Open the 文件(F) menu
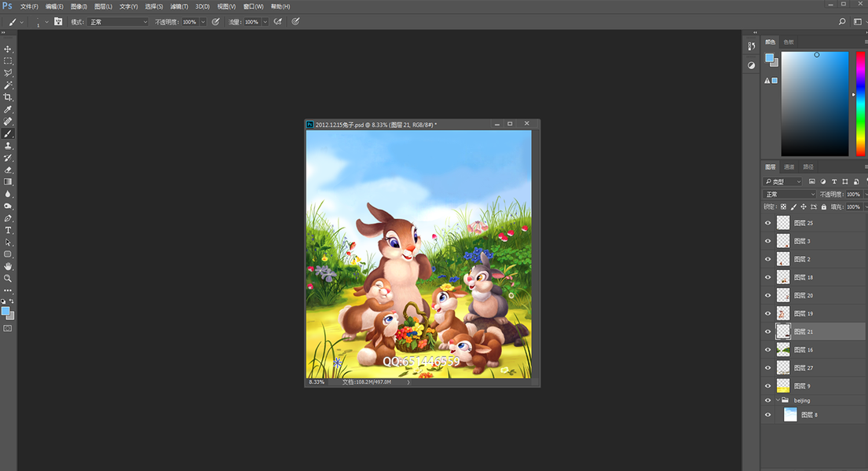The image size is (868, 471). pyautogui.click(x=29, y=6)
